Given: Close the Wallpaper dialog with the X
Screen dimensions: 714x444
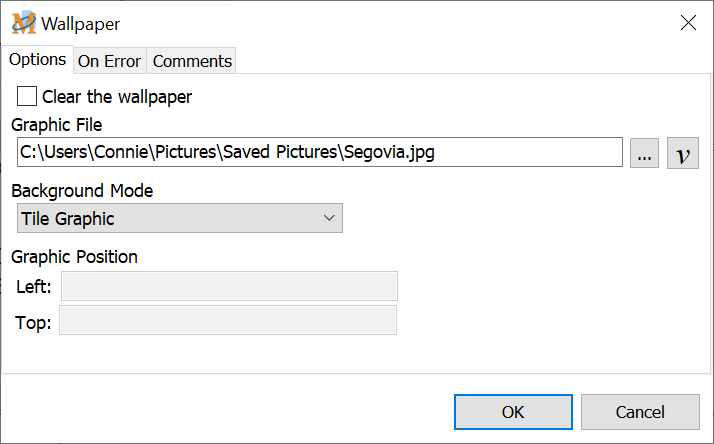Looking at the screenshot, I should point(688,23).
